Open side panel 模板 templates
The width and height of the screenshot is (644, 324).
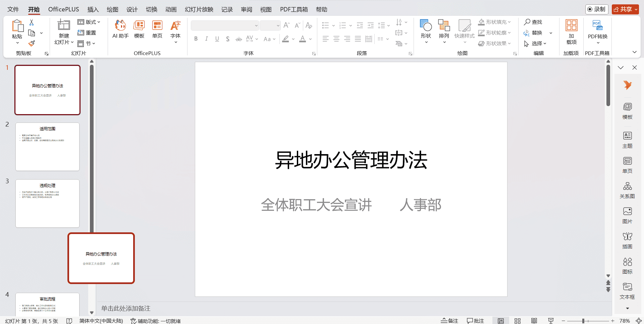click(627, 111)
